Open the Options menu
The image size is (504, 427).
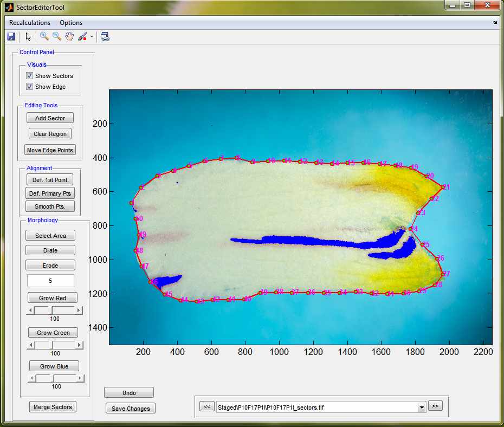[x=71, y=23]
